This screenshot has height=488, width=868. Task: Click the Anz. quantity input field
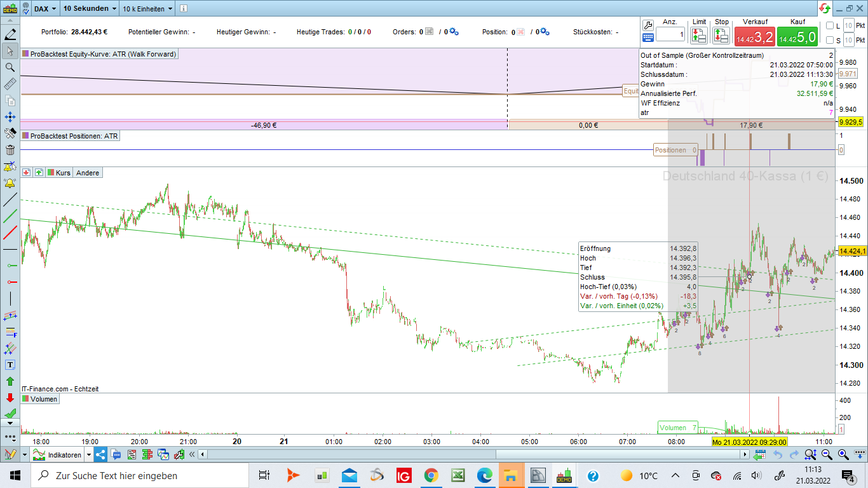(x=670, y=35)
